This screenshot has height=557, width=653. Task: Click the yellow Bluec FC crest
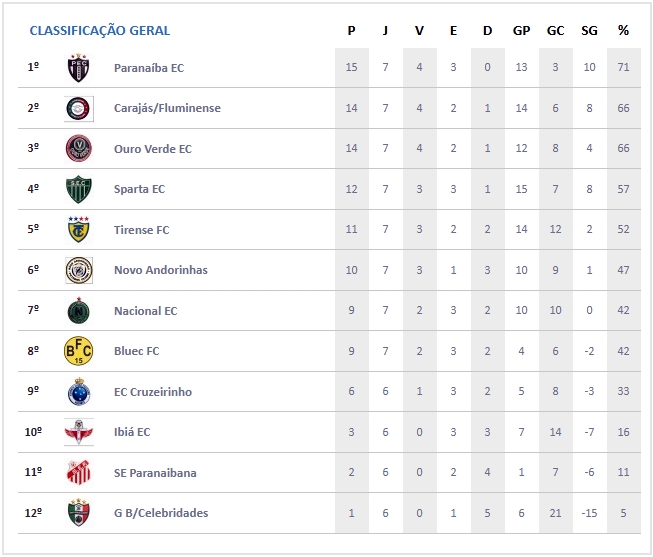79,351
